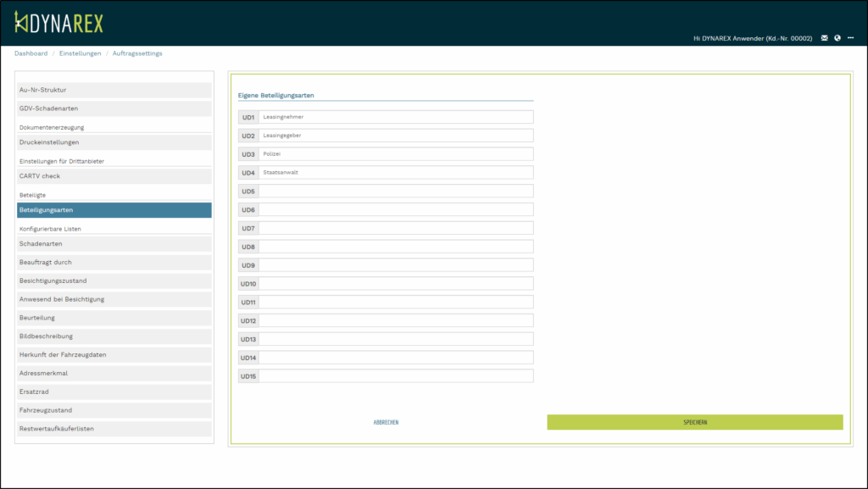Click the UD3 field with Polizei

[x=396, y=154]
